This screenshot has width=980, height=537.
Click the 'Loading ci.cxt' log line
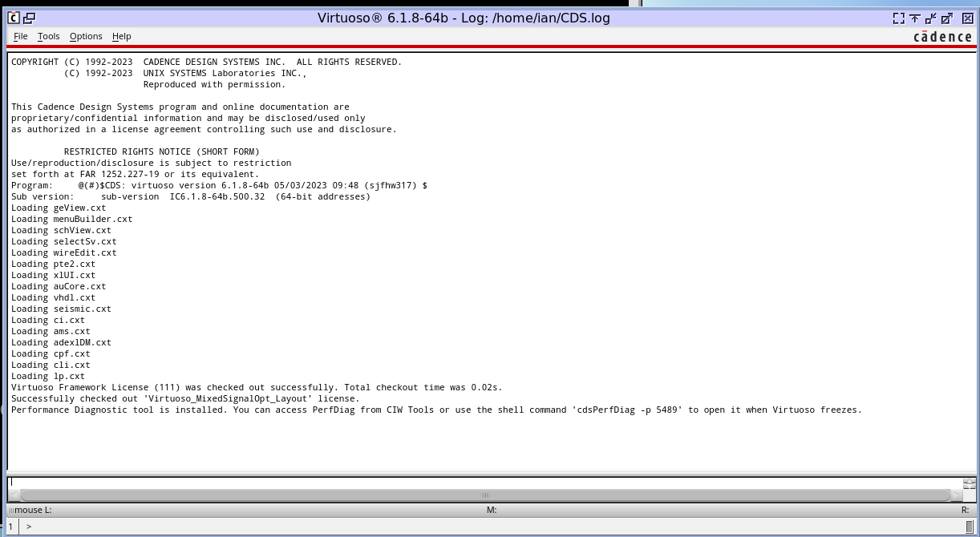click(48, 320)
